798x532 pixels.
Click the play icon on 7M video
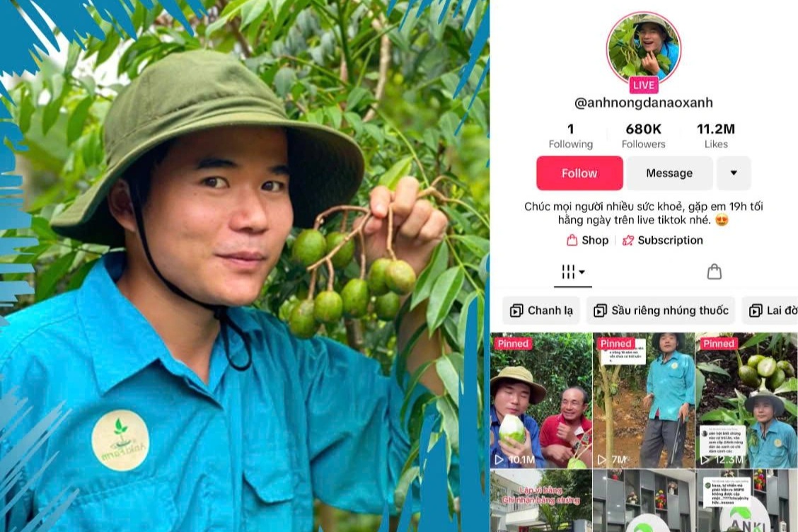coord(602,460)
